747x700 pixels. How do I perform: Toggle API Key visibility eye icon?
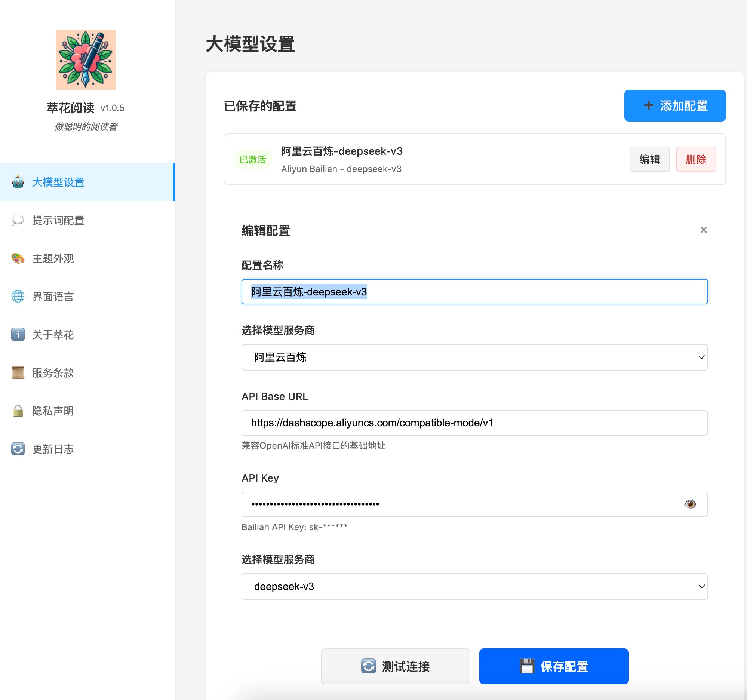tap(690, 504)
